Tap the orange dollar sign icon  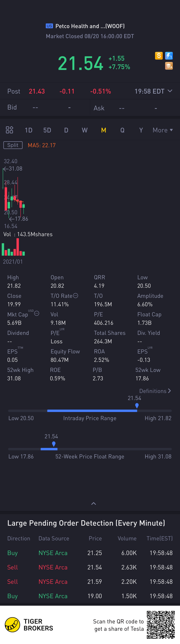pyautogui.click(x=159, y=56)
